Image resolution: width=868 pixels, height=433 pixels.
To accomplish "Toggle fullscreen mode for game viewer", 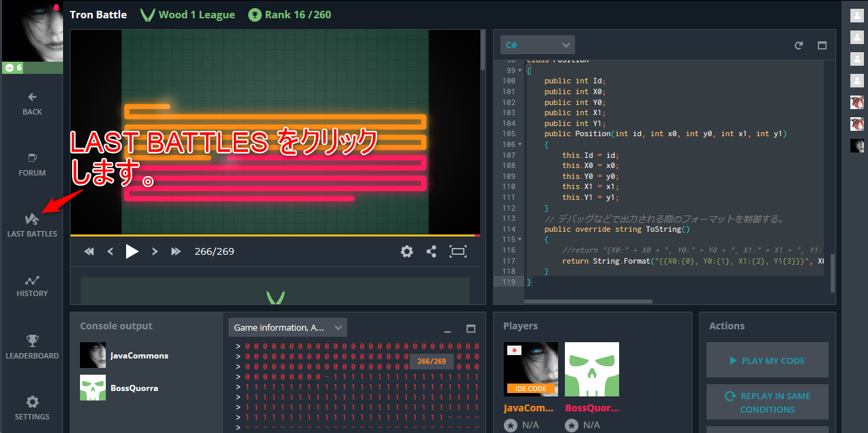I will [458, 251].
